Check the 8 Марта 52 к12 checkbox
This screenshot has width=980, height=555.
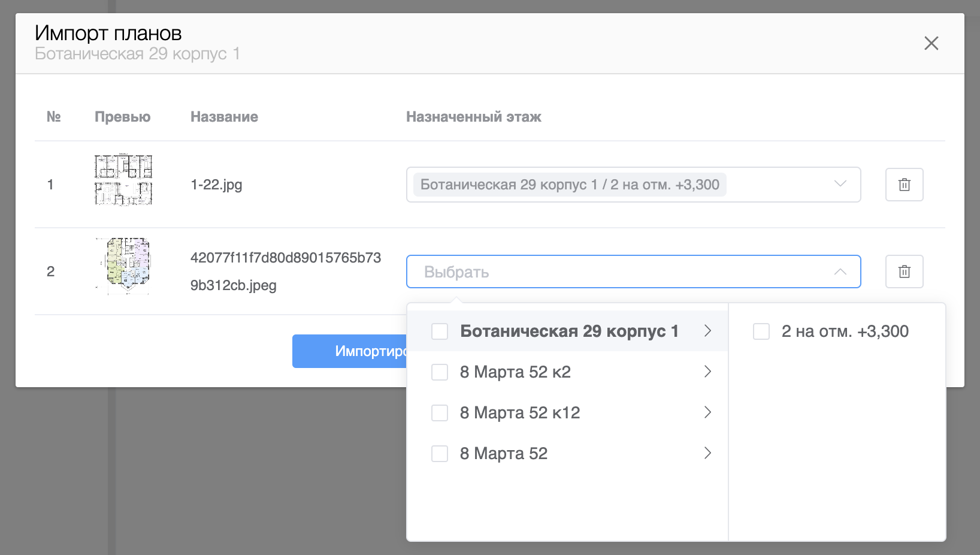point(440,412)
